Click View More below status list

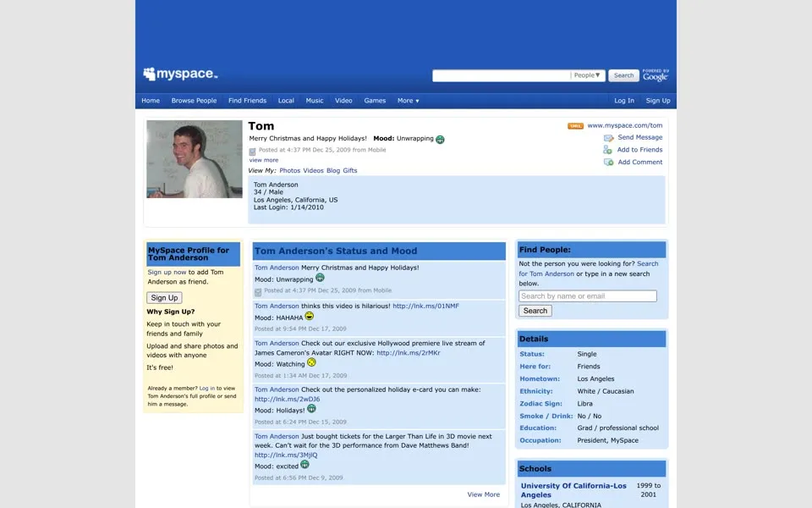(484, 494)
